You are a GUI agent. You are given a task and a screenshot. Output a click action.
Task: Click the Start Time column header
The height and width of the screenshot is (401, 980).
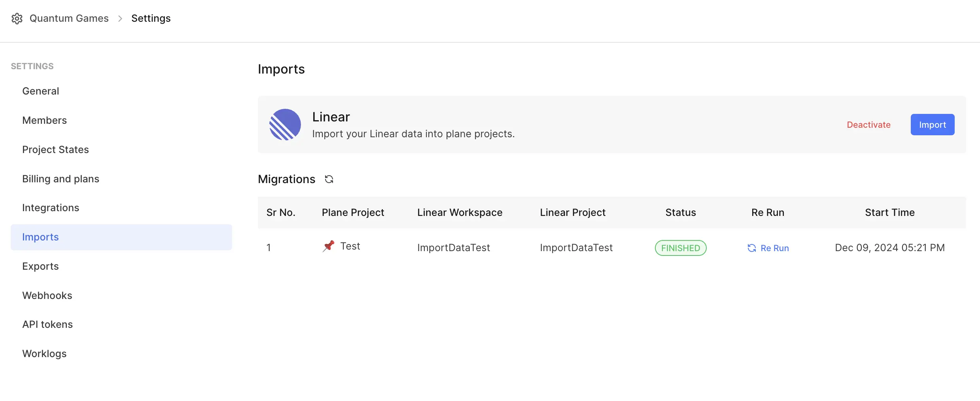coord(889,212)
